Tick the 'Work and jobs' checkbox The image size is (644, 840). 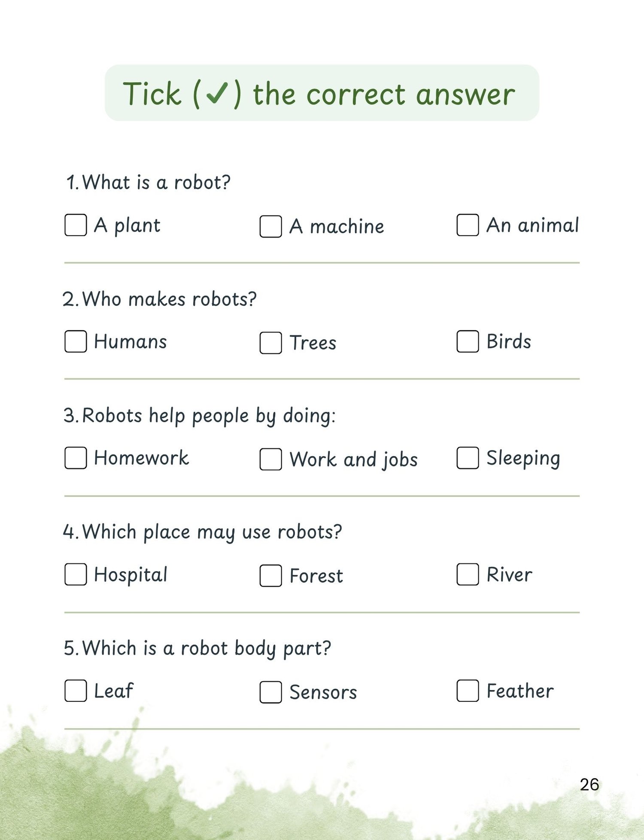[x=271, y=459]
